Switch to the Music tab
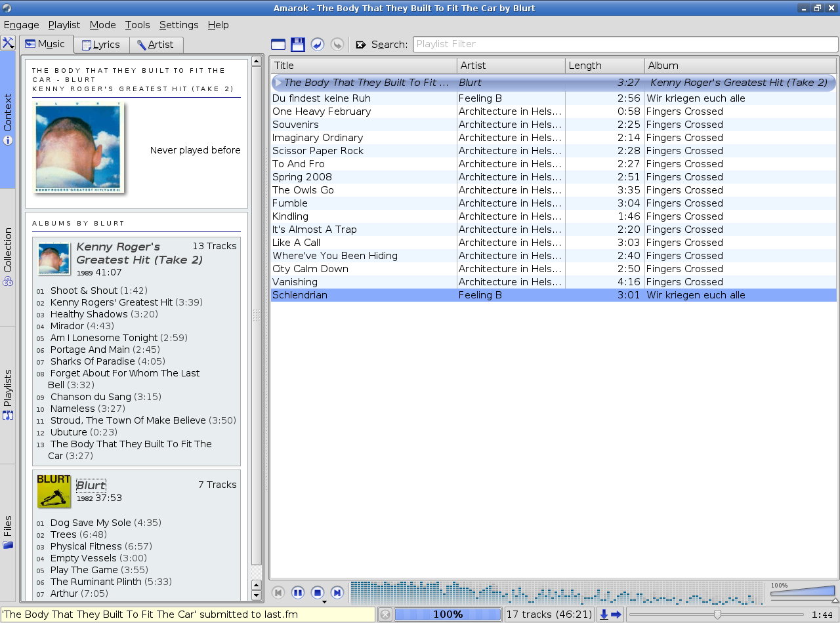This screenshot has width=840, height=623. click(45, 44)
